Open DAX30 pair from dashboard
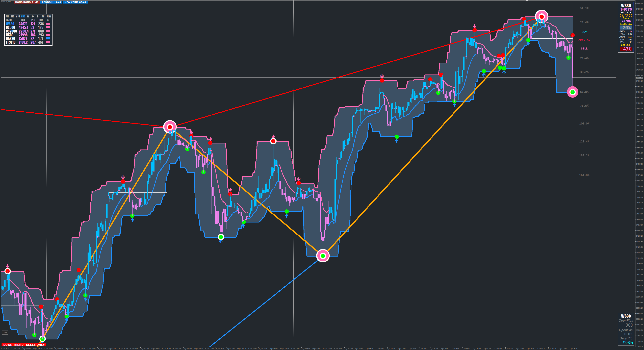 (11, 38)
